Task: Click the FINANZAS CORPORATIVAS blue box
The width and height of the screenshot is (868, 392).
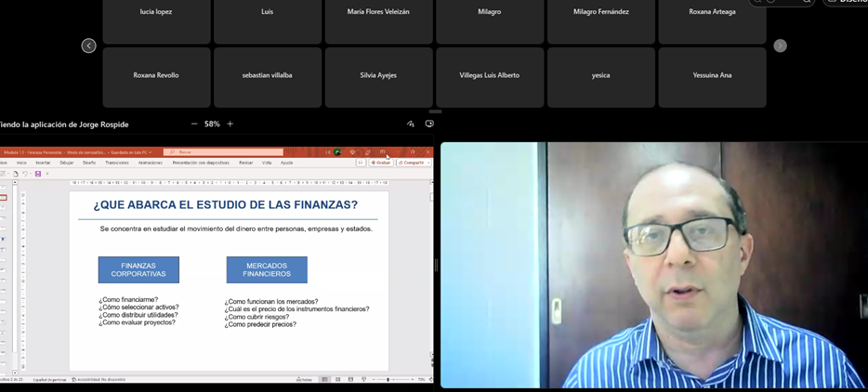Action: click(x=138, y=269)
